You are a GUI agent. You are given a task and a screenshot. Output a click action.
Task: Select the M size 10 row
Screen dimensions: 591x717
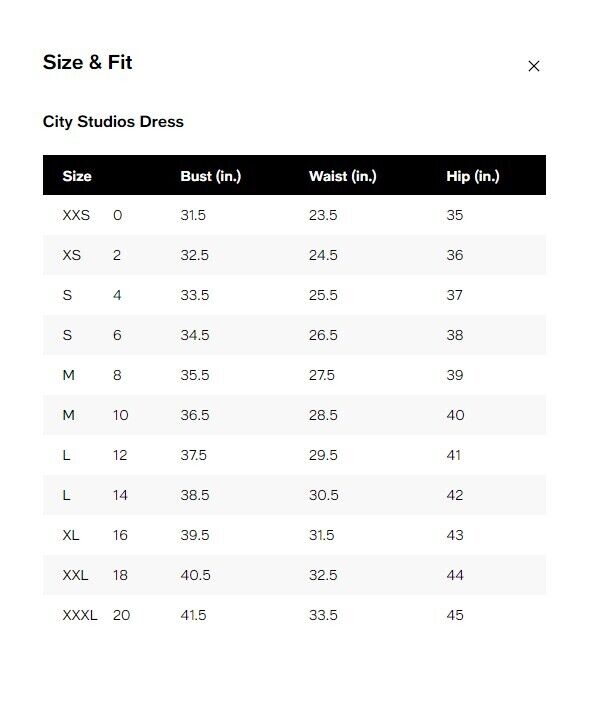point(294,415)
